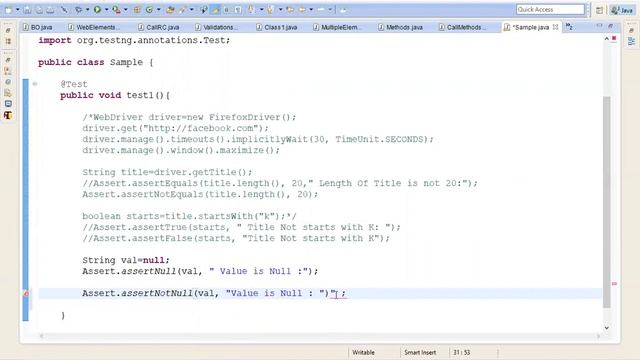Click the Save toolbar icon
The height and width of the screenshot is (360, 640).
[x=27, y=9]
